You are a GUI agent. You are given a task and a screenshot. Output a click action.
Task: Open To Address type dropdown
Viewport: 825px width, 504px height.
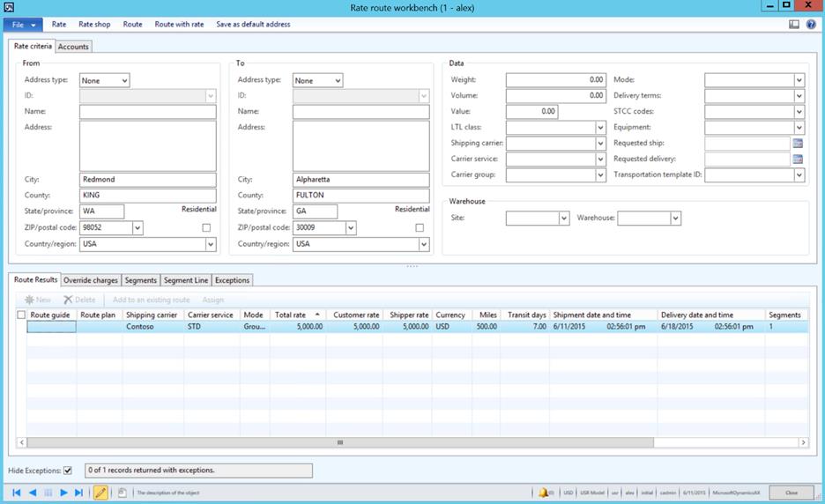pos(338,80)
